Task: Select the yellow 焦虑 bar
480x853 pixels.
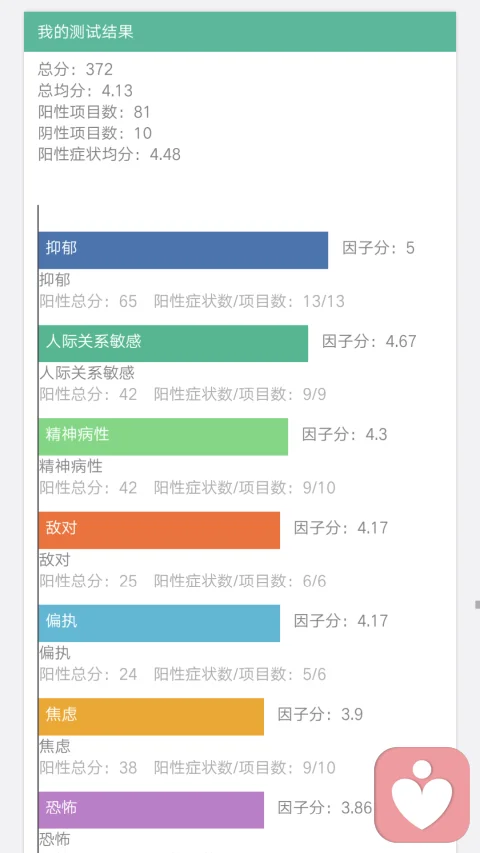Action: click(151, 716)
